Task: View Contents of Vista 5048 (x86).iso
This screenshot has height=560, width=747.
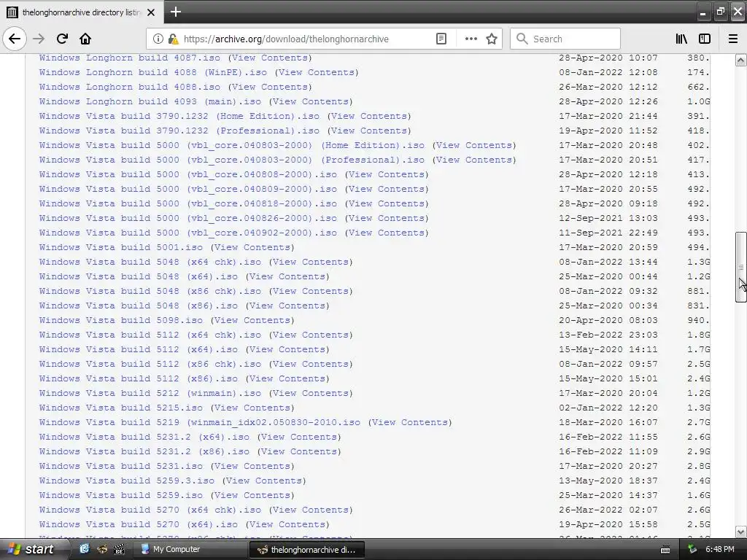Action: (x=287, y=306)
